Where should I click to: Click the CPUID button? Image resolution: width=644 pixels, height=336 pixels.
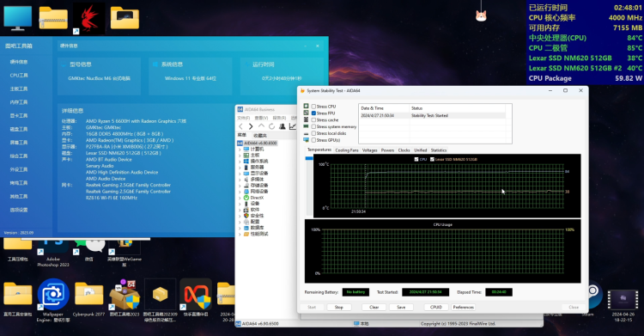436,307
